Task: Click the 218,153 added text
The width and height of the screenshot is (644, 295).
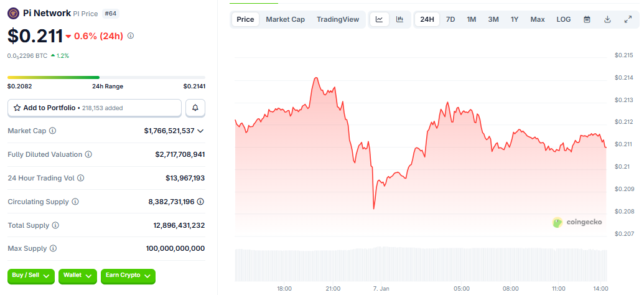Action: [x=103, y=108]
